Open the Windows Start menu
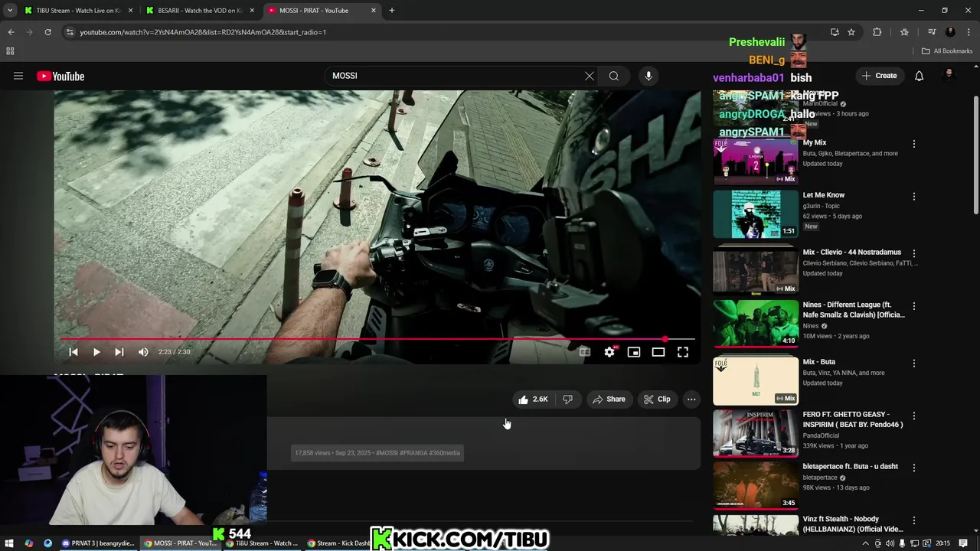The width and height of the screenshot is (980, 551). pos(9,543)
